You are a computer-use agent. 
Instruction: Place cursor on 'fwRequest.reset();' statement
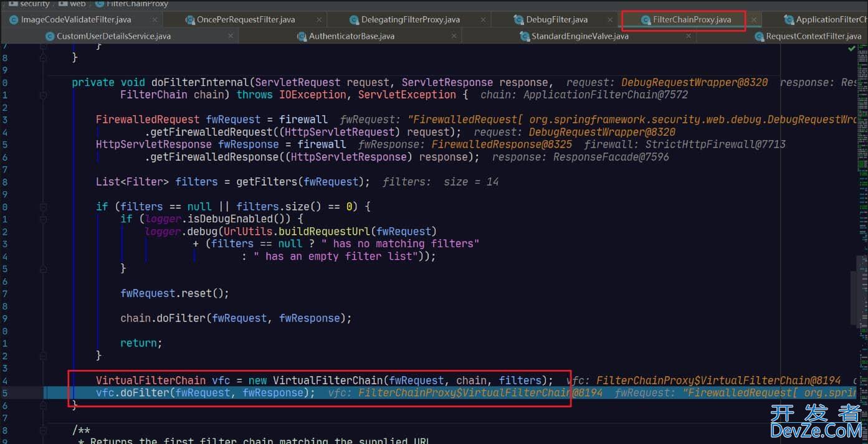pos(174,293)
